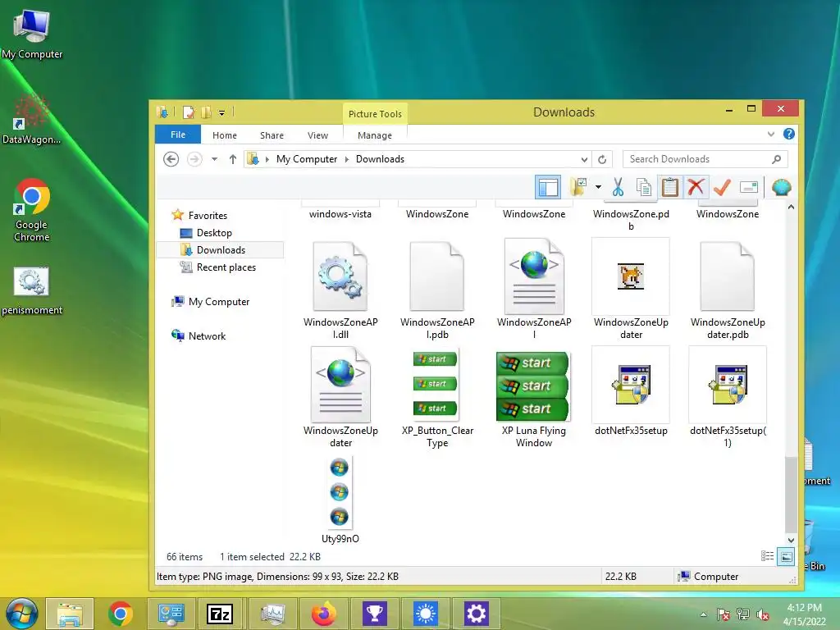Click Downloads in the address bar
840x630 pixels.
click(x=380, y=159)
